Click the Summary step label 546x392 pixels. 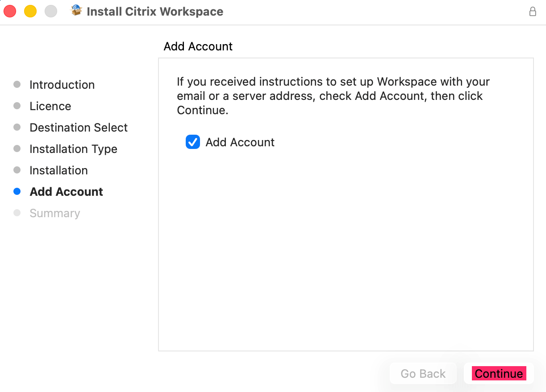(x=54, y=213)
